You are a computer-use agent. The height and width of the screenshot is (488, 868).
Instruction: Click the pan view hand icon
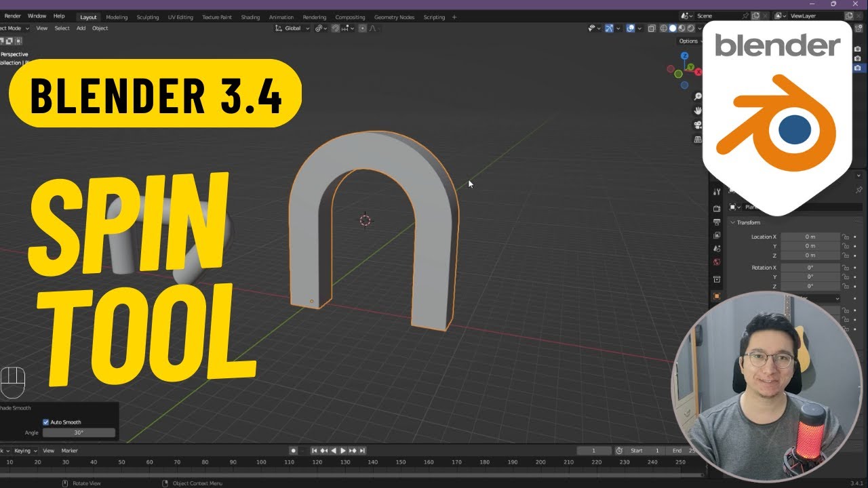698,110
